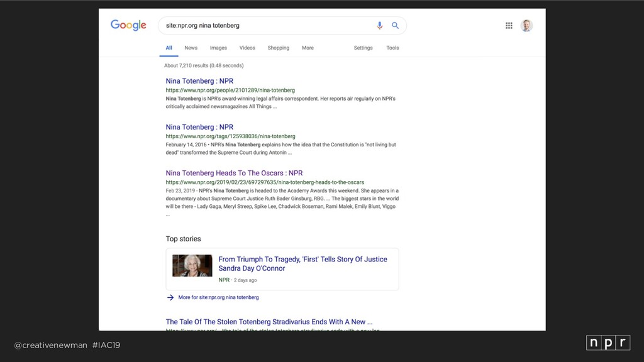Click the About 7,210 results text
Viewport: 644px width, 362px height.
204,65
